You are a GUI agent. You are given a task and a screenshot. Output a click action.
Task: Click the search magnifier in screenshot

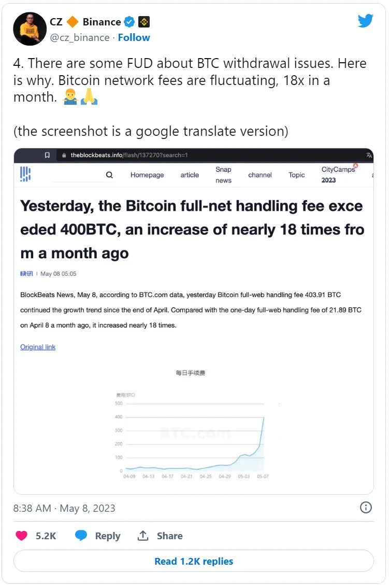(x=109, y=175)
